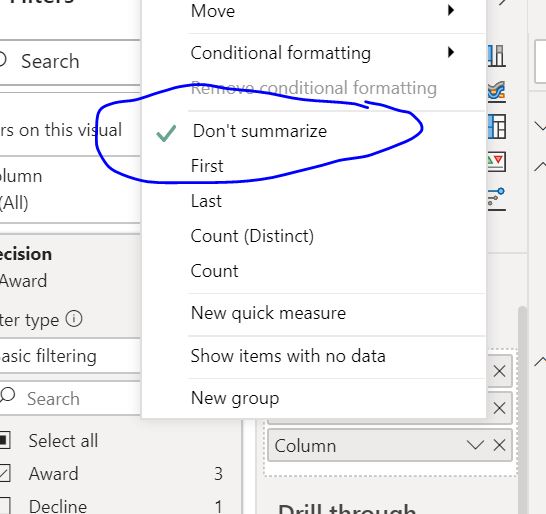546x514 pixels.
Task: Select the KPI visual icon
Action: pyautogui.click(x=497, y=162)
